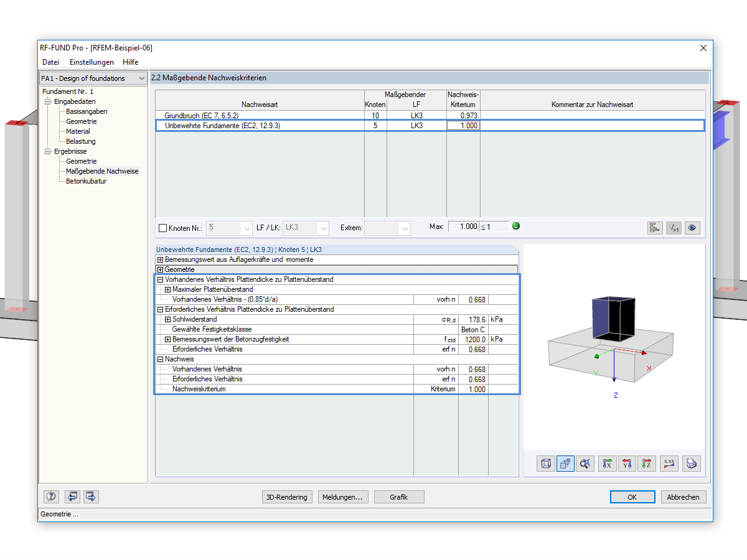Click the 0.973 Nachweiskriterium cell

click(464, 116)
